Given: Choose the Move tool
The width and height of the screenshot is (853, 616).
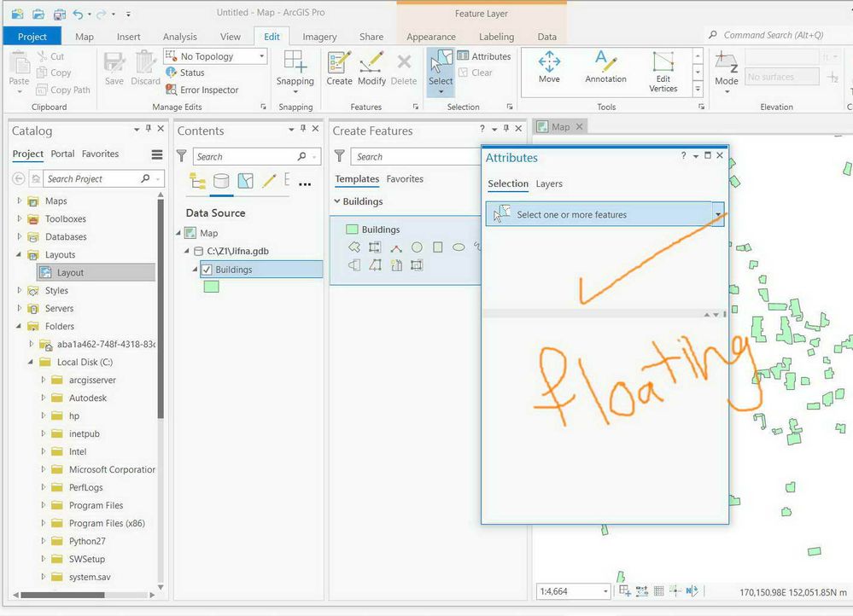Looking at the screenshot, I should (549, 67).
